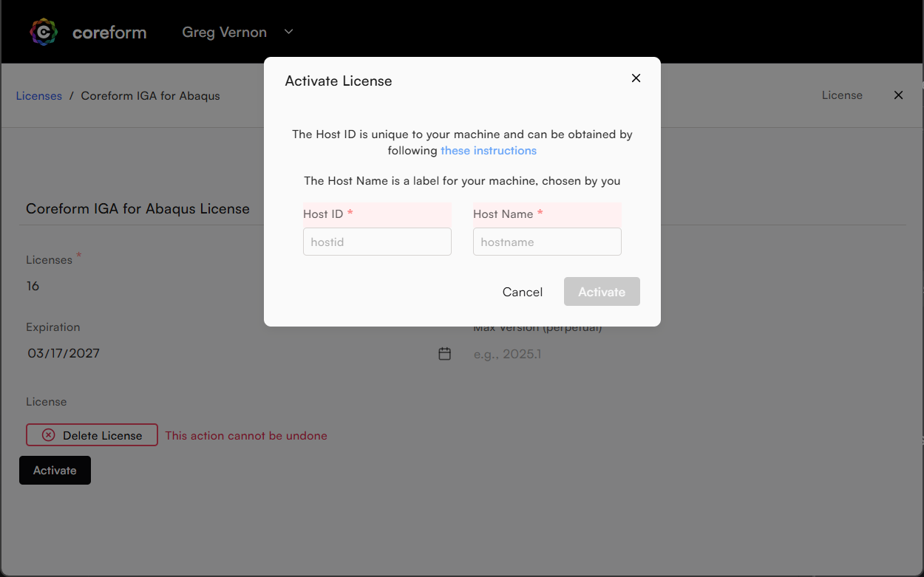924x577 pixels.
Task: Click the Host ID input field
Action: click(377, 242)
